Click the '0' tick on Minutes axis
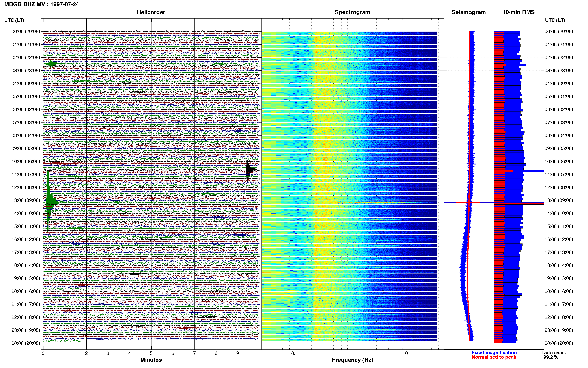The image size is (588, 368). click(43, 353)
